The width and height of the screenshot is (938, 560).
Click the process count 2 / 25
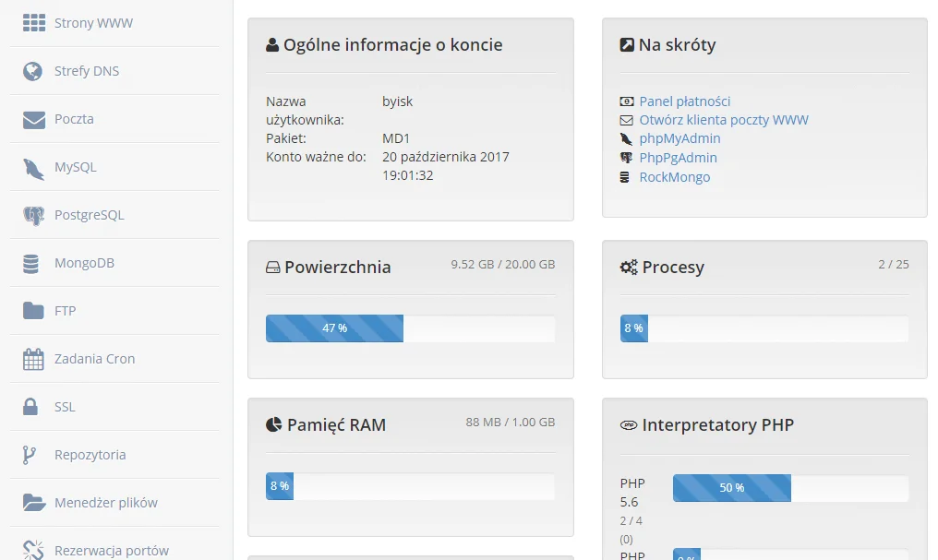[894, 264]
